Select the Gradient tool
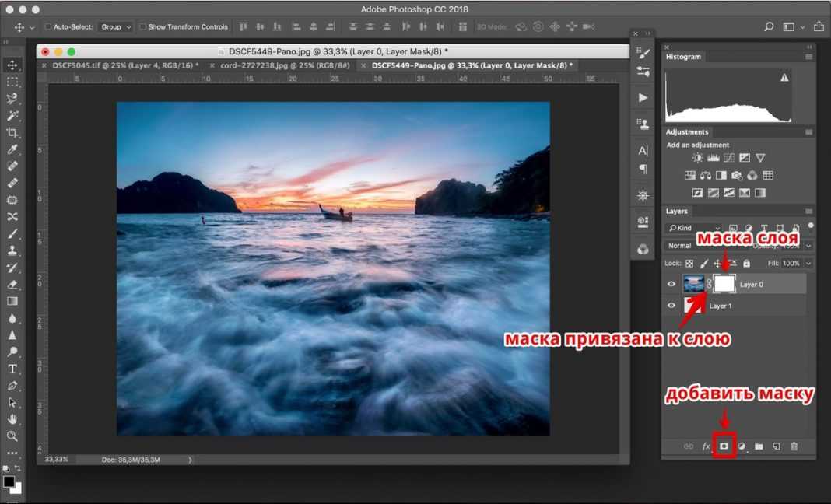 coord(12,302)
